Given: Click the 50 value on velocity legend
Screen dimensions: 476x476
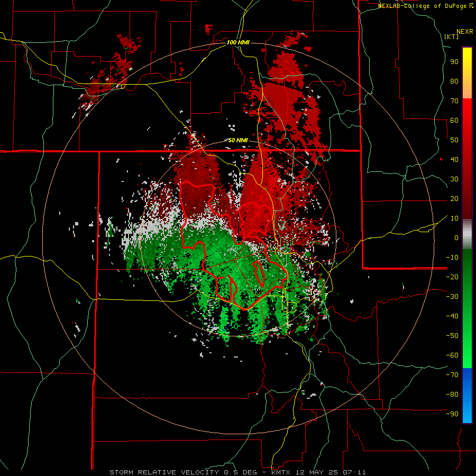Looking at the screenshot, I should (454, 140).
